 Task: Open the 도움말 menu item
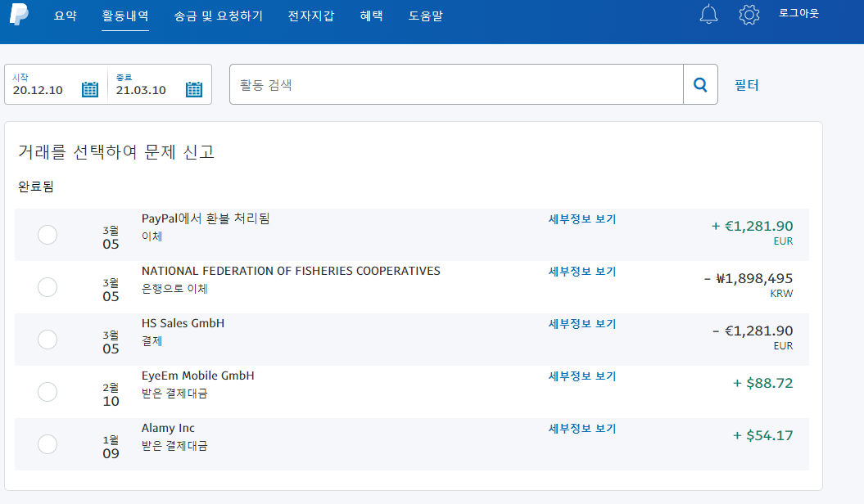coord(425,16)
